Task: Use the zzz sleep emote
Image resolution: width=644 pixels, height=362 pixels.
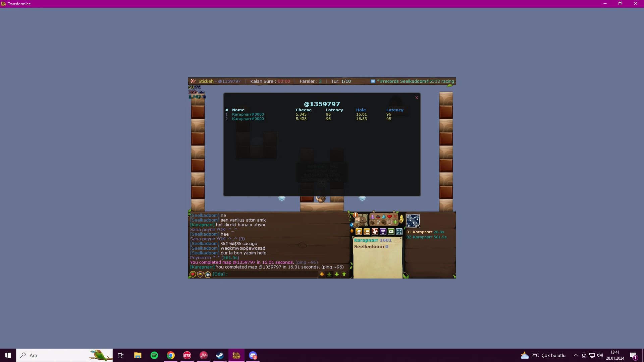Action: click(378, 222)
